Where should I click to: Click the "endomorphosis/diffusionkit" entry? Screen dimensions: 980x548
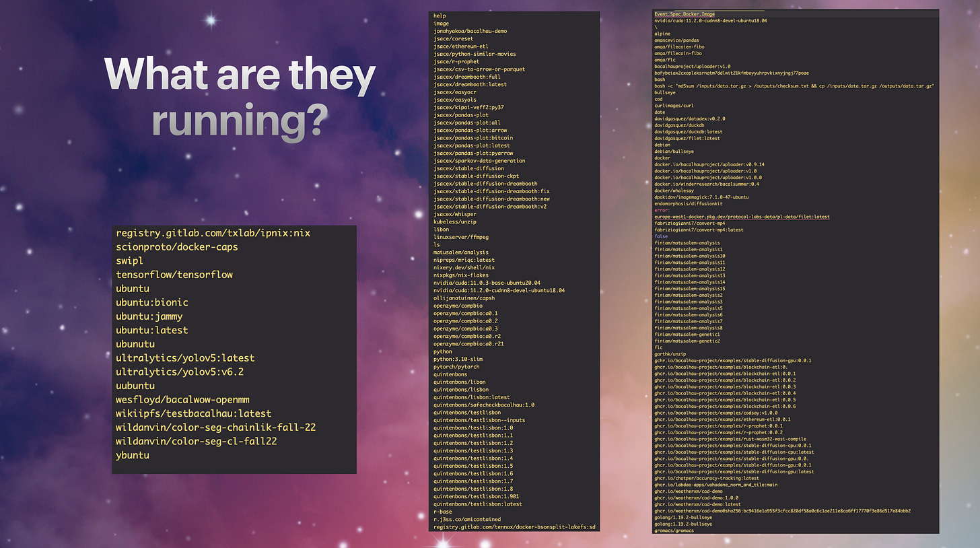[689, 203]
